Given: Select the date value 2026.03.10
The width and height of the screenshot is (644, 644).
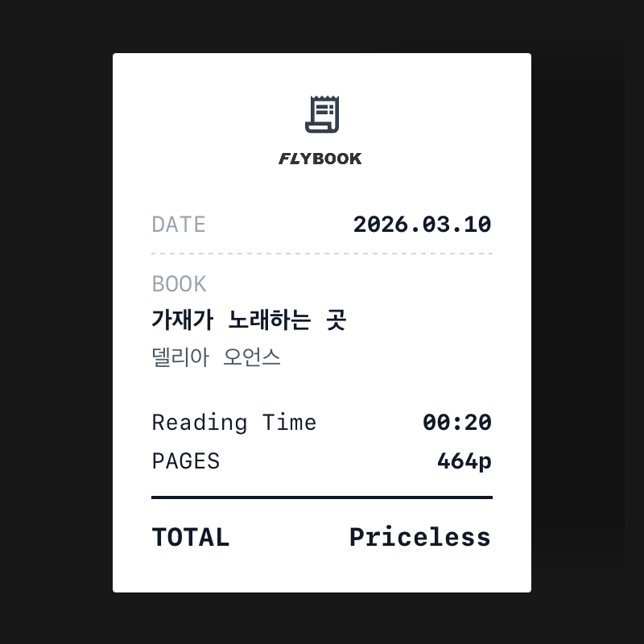Looking at the screenshot, I should pyautogui.click(x=422, y=225).
